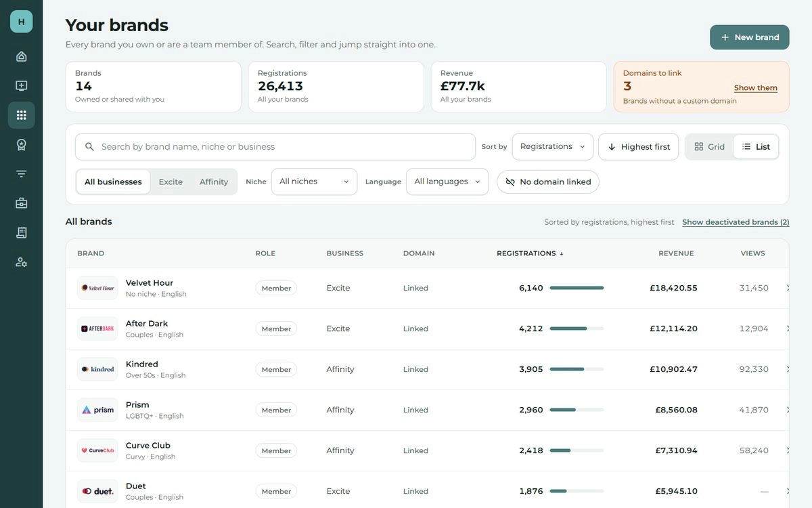Click the Show them link
The height and width of the screenshot is (508, 812).
tap(756, 88)
